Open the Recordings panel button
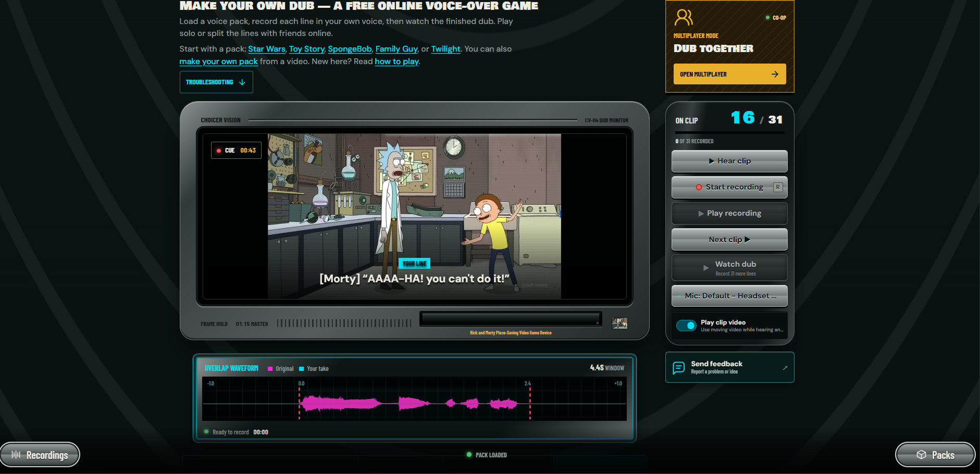This screenshot has width=980, height=474. pos(40,455)
